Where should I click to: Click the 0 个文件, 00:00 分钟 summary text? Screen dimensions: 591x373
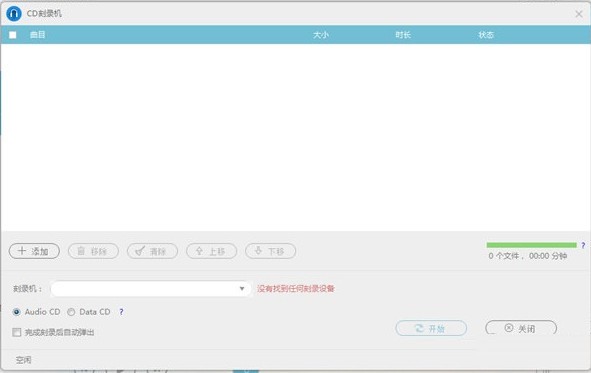coord(528,256)
